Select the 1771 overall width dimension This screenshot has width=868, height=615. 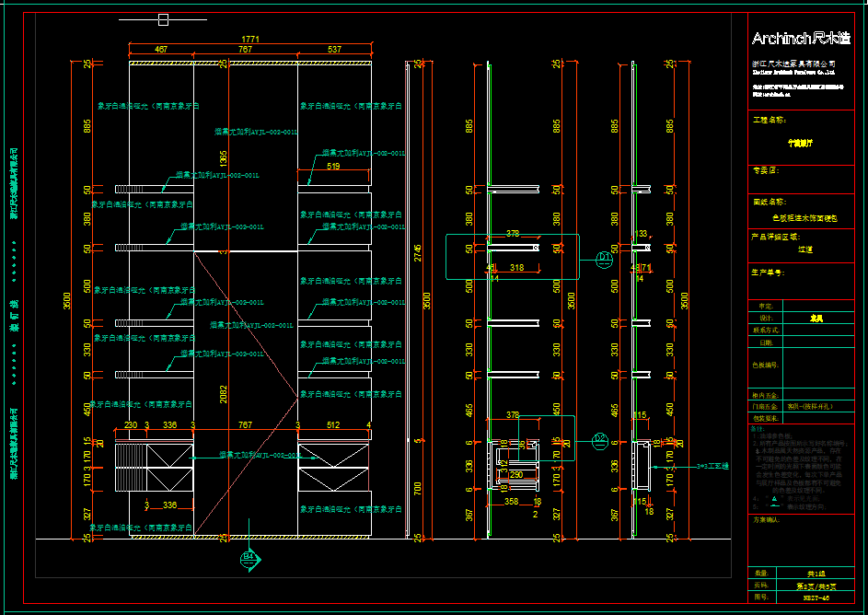click(x=249, y=39)
